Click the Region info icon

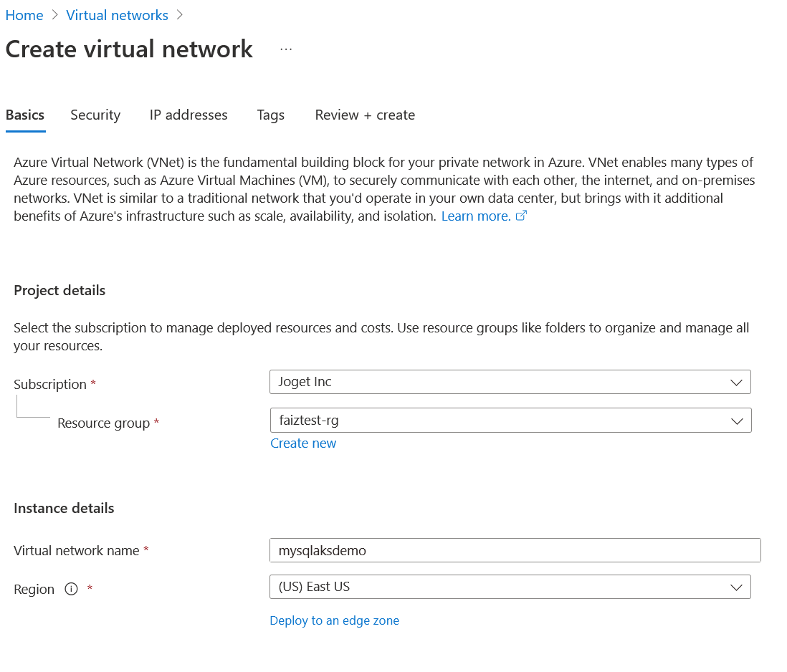point(71,589)
